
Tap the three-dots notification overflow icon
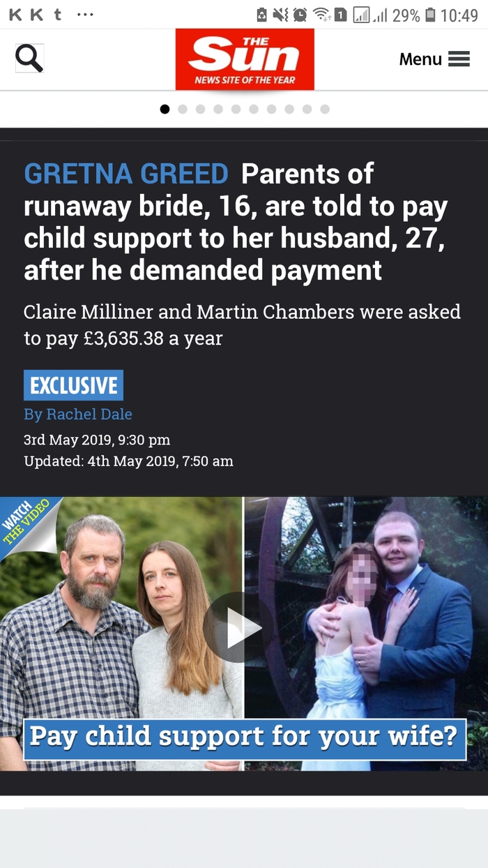click(x=86, y=15)
